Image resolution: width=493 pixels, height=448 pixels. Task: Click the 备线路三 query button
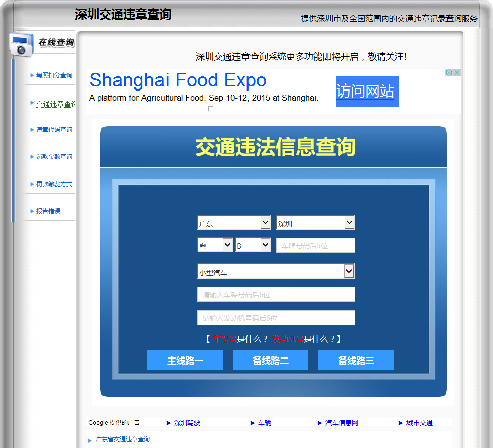(356, 360)
